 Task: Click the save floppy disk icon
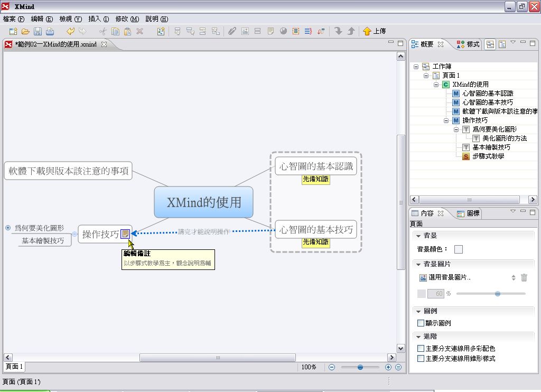38,31
